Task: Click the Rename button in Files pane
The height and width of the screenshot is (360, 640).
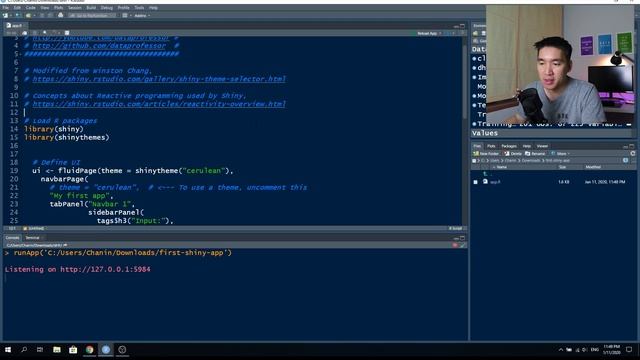Action: (x=535, y=153)
